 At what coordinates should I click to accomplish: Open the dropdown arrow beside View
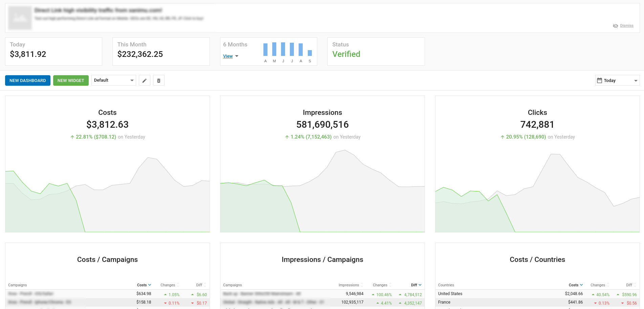click(237, 56)
